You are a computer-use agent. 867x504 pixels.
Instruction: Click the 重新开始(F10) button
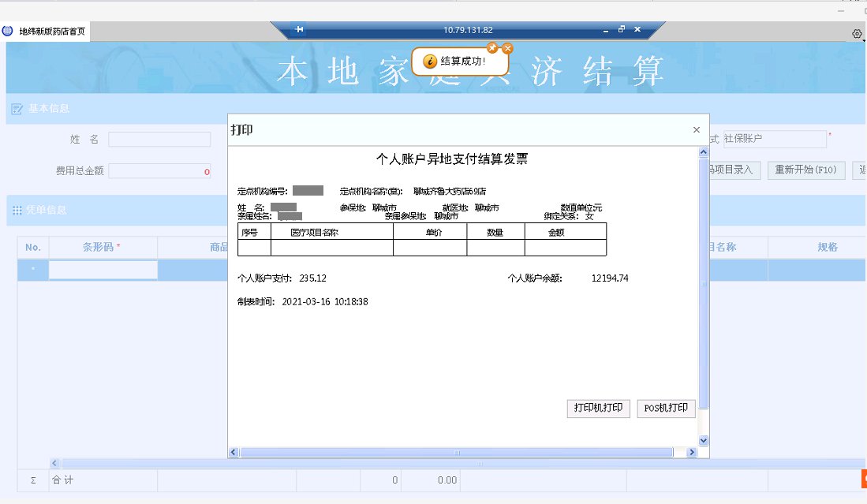click(806, 170)
